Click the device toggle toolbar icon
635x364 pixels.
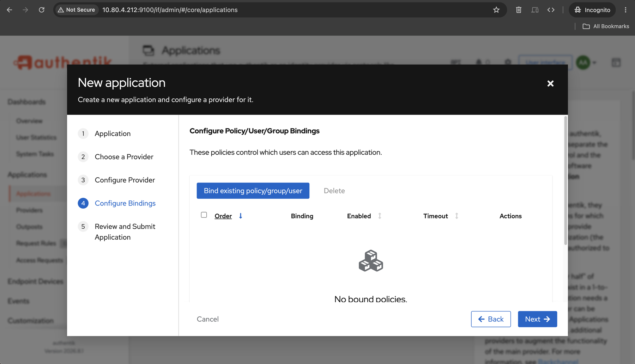(535, 10)
